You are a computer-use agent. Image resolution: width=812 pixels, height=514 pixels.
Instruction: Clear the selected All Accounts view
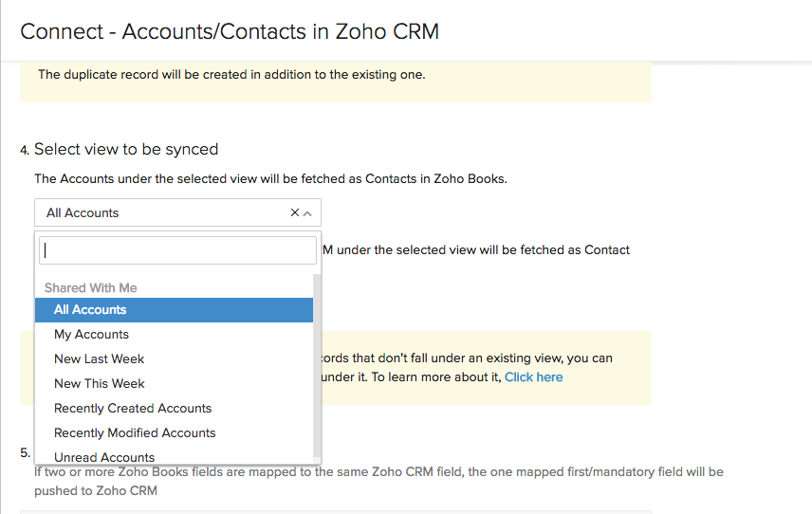[x=294, y=213]
